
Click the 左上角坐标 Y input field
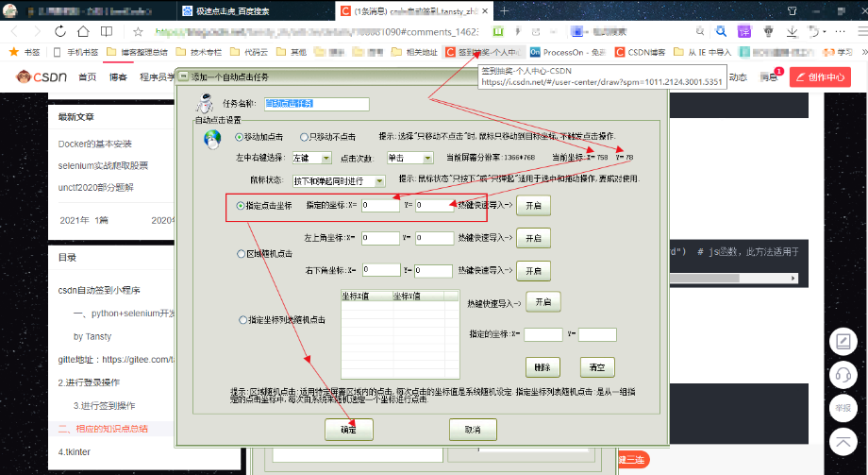point(435,238)
